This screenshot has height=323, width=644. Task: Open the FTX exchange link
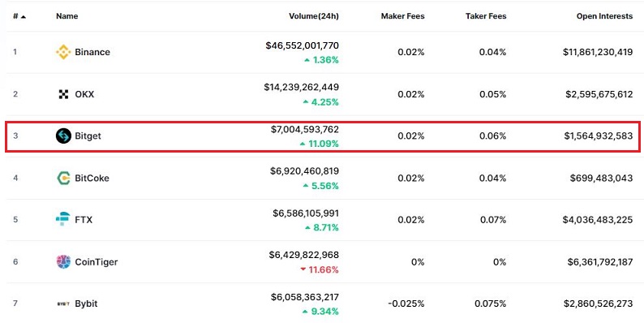pos(84,220)
